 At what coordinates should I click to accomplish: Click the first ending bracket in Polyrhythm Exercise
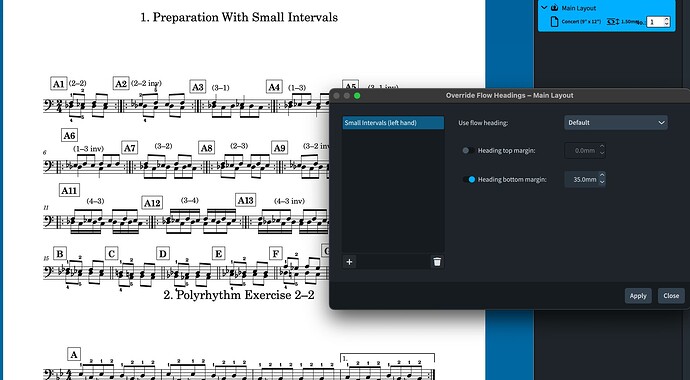click(387, 358)
